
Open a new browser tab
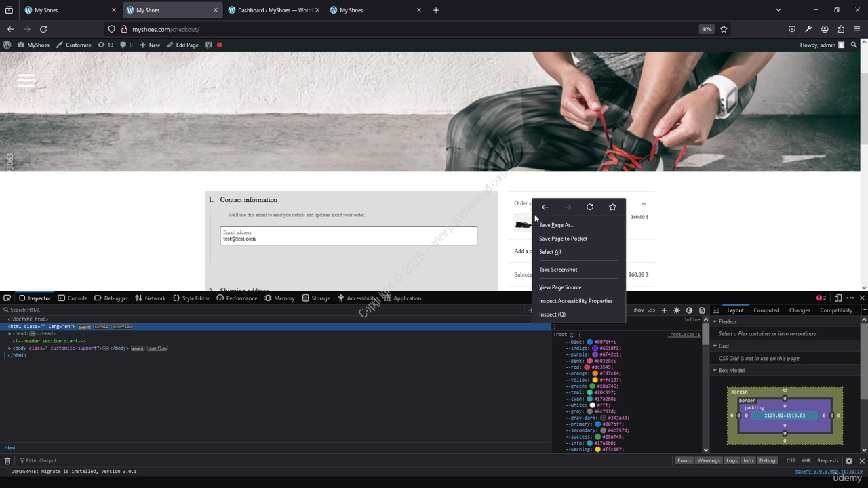[x=436, y=10]
